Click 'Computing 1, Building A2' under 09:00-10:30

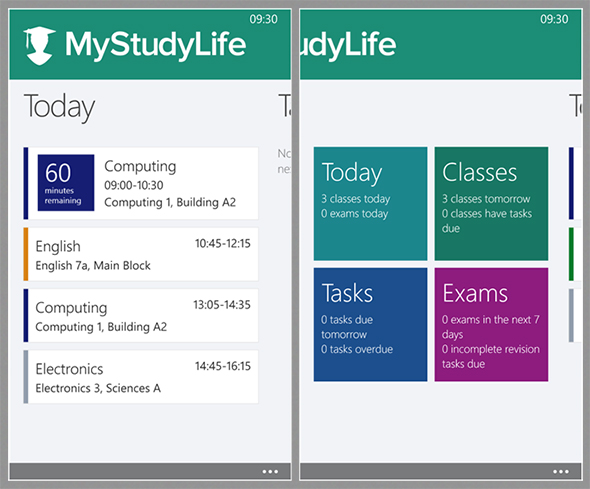click(170, 202)
